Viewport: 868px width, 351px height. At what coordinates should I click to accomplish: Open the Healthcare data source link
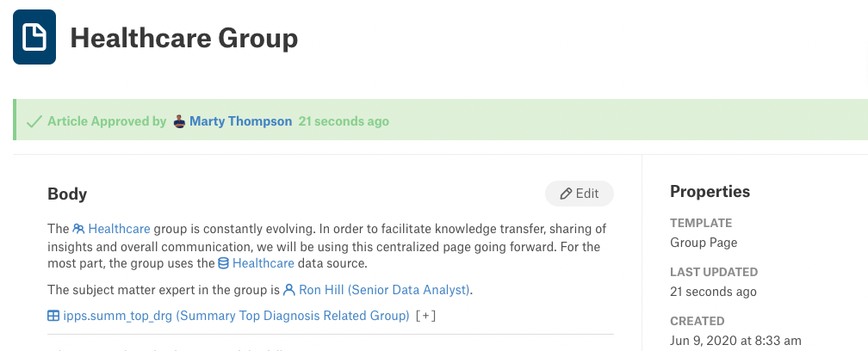point(263,263)
